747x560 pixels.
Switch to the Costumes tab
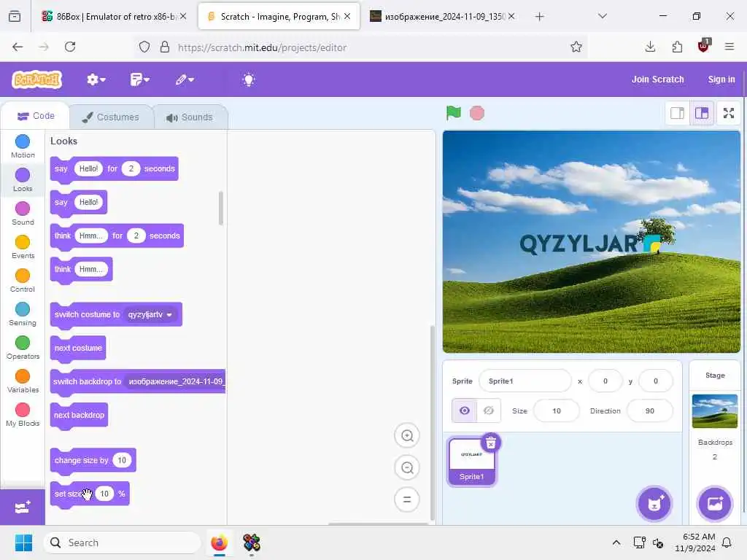(x=111, y=117)
